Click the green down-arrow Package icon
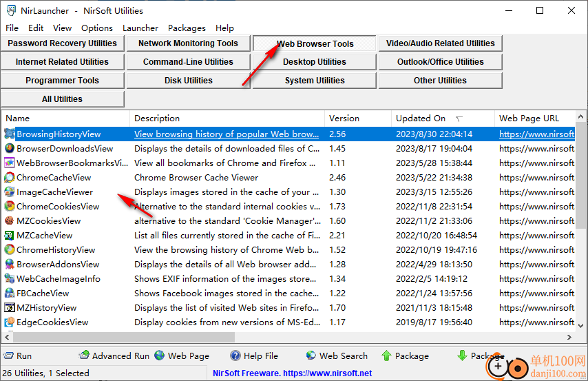 click(x=462, y=356)
